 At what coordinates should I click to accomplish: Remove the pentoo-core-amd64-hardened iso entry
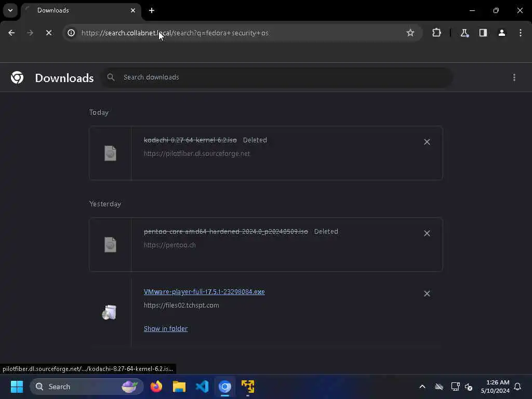point(427,233)
